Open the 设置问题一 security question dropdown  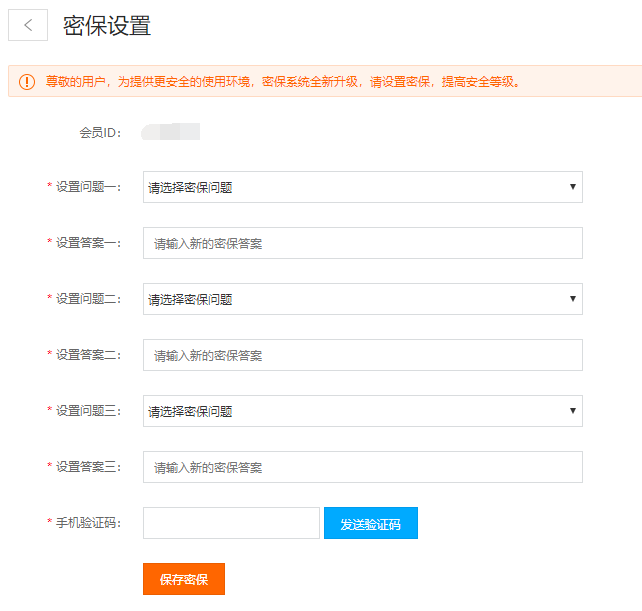(x=362, y=187)
